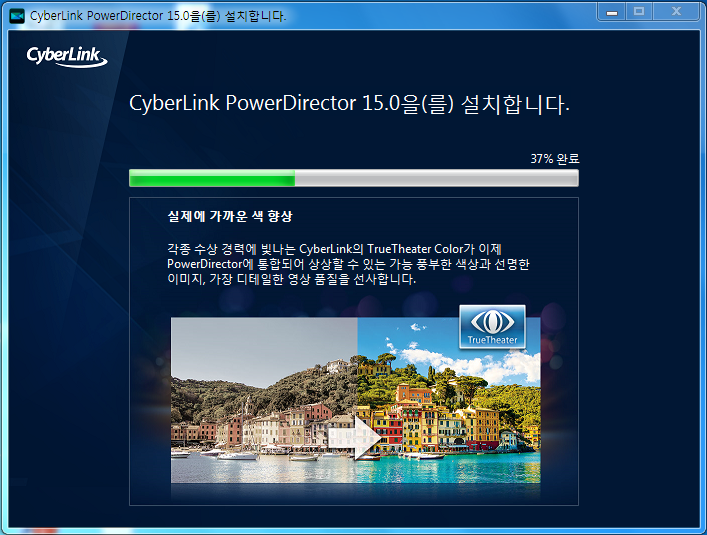This screenshot has width=707, height=535.
Task: Click the white arrow on the comparison image
Action: (355, 437)
